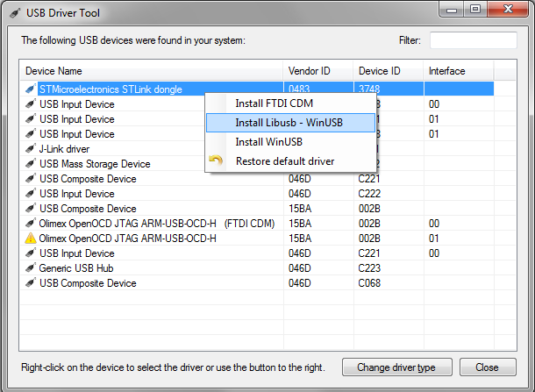Click the USB icon of USB Mass Storage Device
The image size is (535, 392).
31,163
